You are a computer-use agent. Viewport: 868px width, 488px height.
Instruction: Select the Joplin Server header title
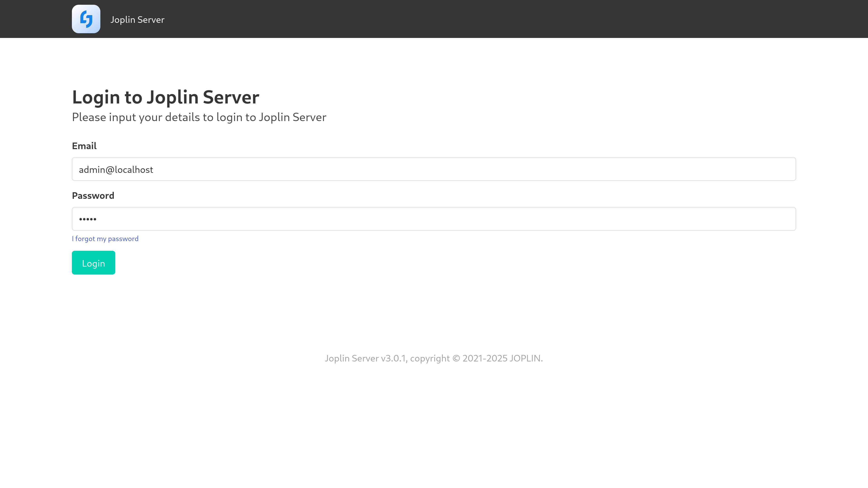coord(137,19)
